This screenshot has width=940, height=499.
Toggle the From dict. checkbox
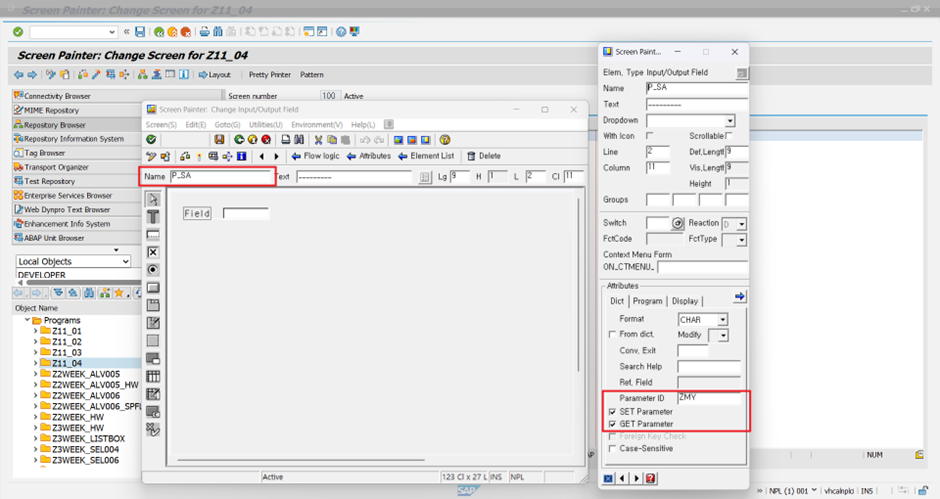(x=612, y=334)
